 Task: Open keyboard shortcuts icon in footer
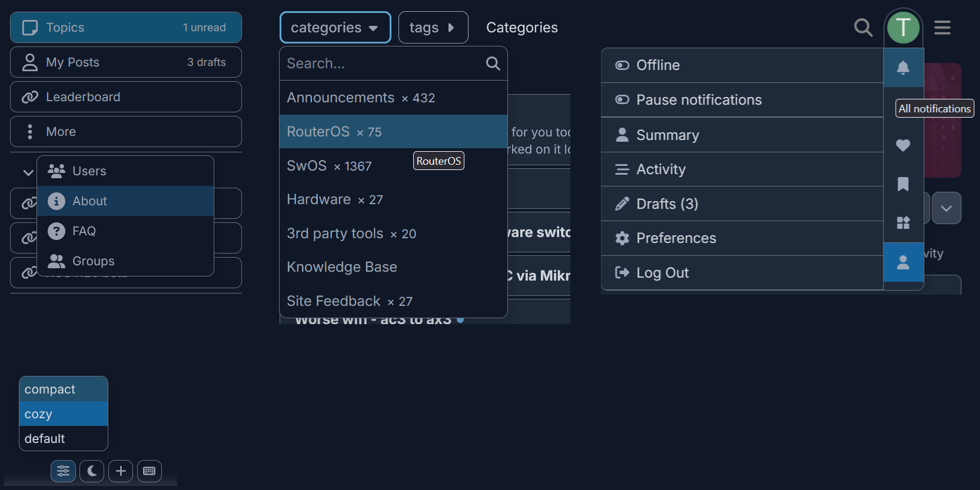tap(150, 471)
